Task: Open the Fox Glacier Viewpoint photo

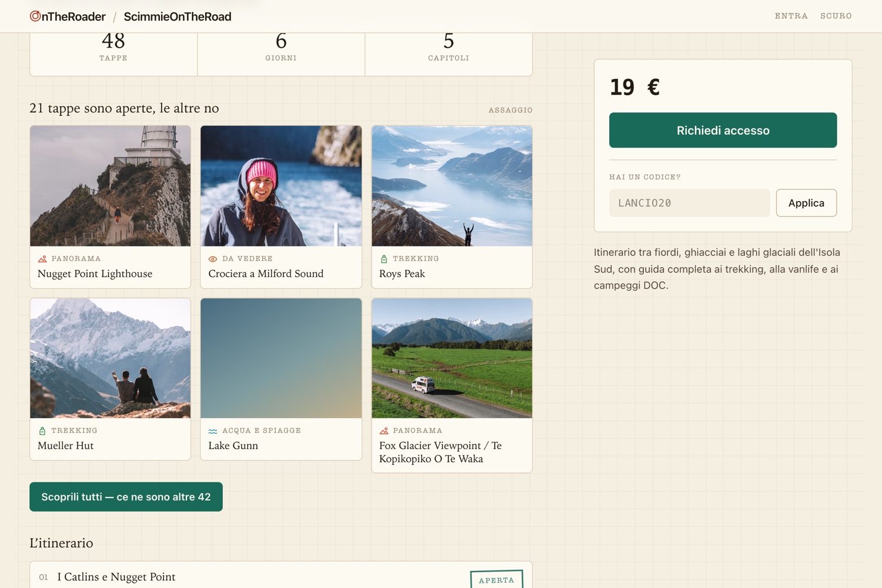Action: 452,358
